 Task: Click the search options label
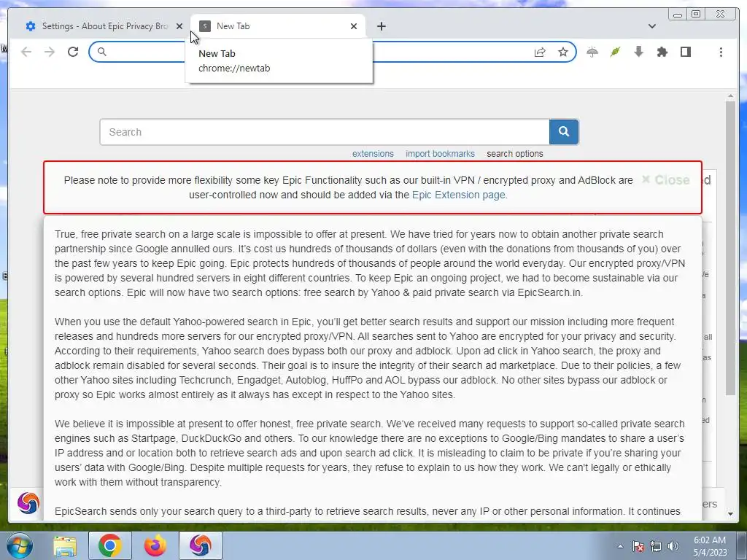(515, 154)
